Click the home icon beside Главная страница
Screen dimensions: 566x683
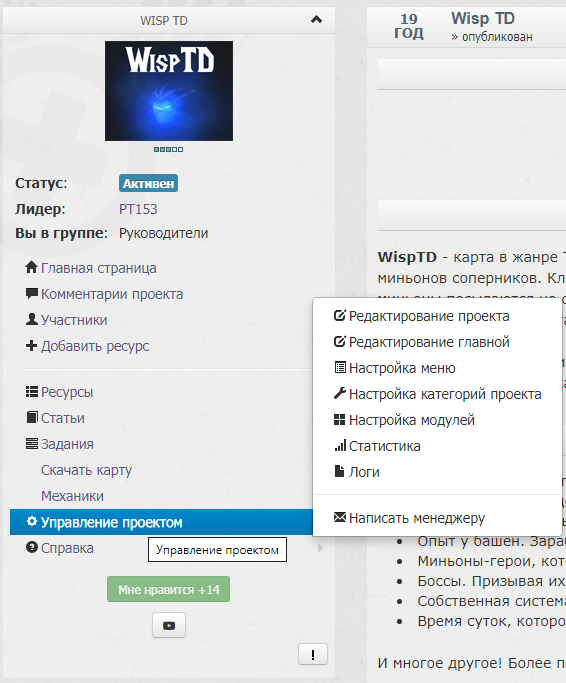click(31, 267)
